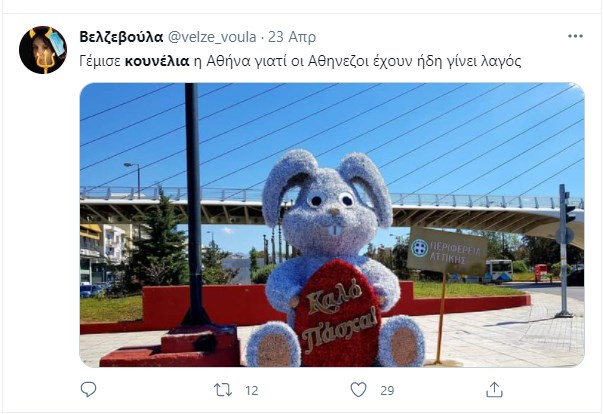Screen dimensions: 603x414
Task: Open the Βελζεβούλα profile avatar picture
Action: [x=43, y=50]
